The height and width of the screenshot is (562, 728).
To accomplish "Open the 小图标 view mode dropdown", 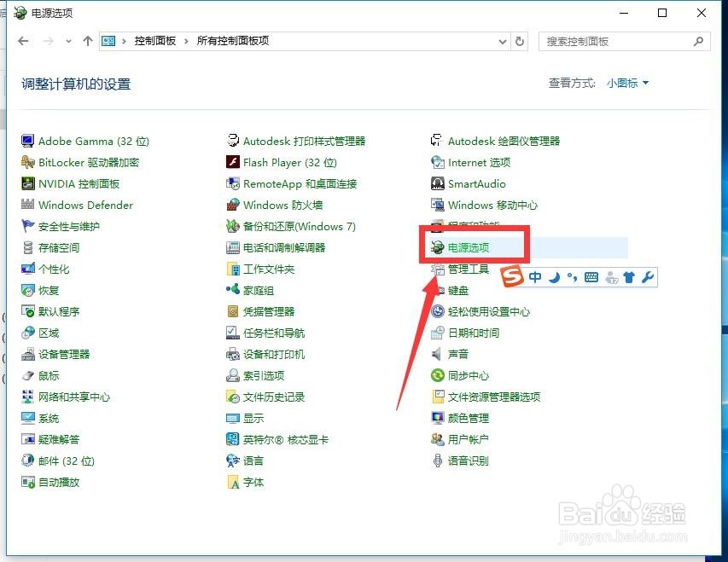I will coord(627,83).
